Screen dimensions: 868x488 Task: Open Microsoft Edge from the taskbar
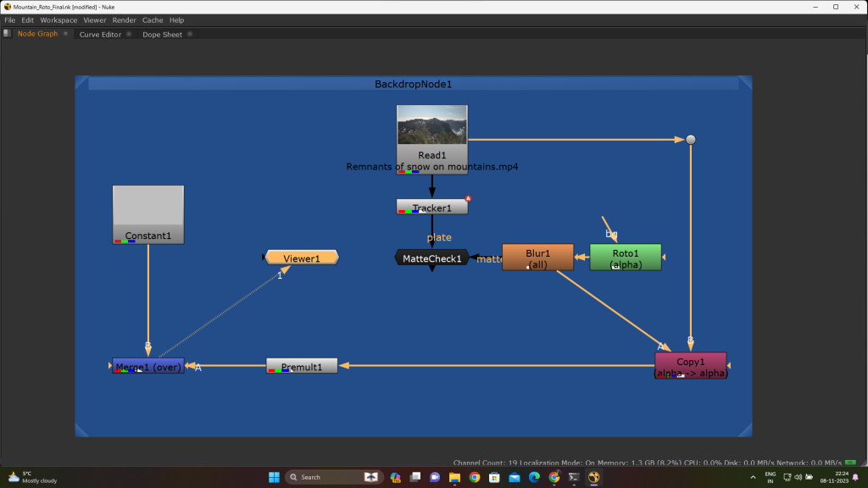pyautogui.click(x=534, y=477)
